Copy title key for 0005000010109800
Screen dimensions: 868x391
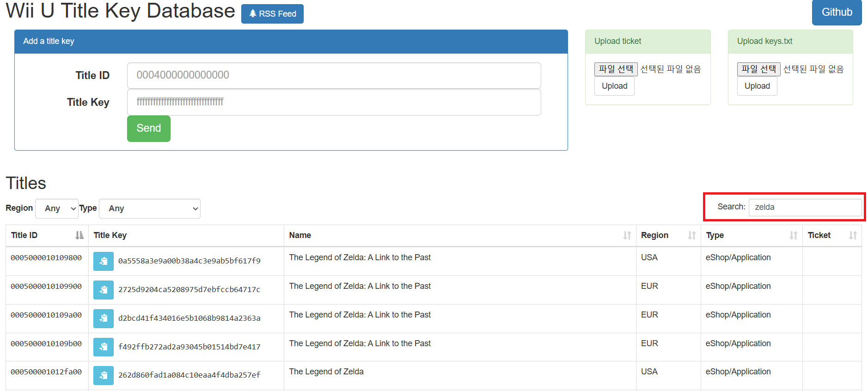pyautogui.click(x=104, y=261)
